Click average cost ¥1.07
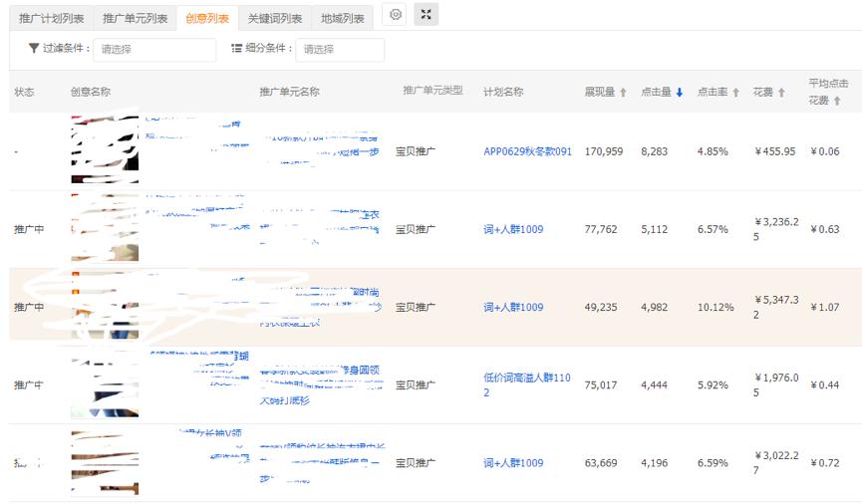Image resolution: width=862 pixels, height=504 pixels. click(x=824, y=307)
